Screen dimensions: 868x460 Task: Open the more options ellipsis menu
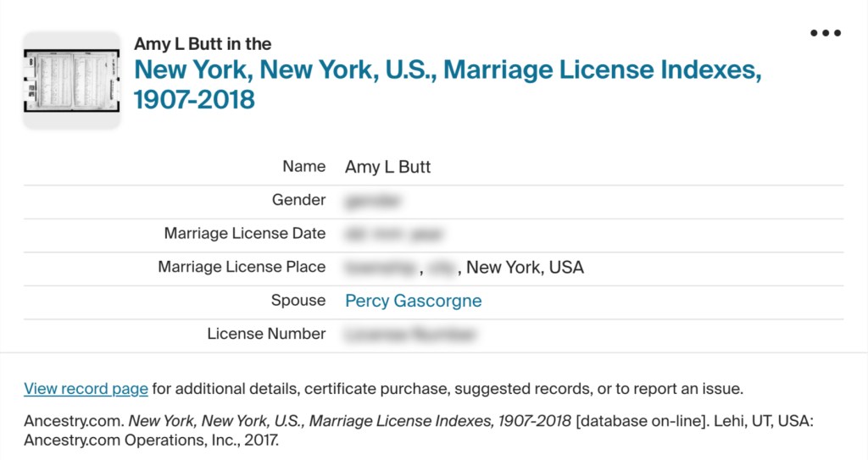pyautogui.click(x=825, y=33)
